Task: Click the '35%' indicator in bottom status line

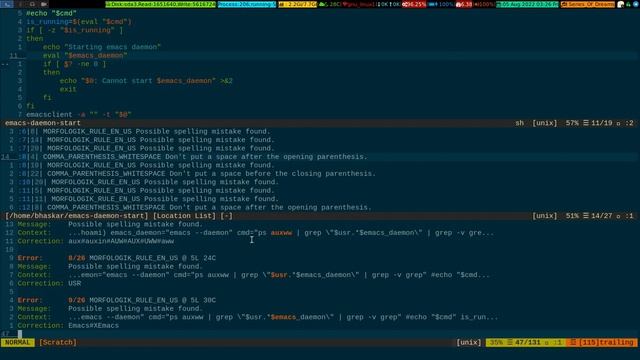Action: click(496, 342)
